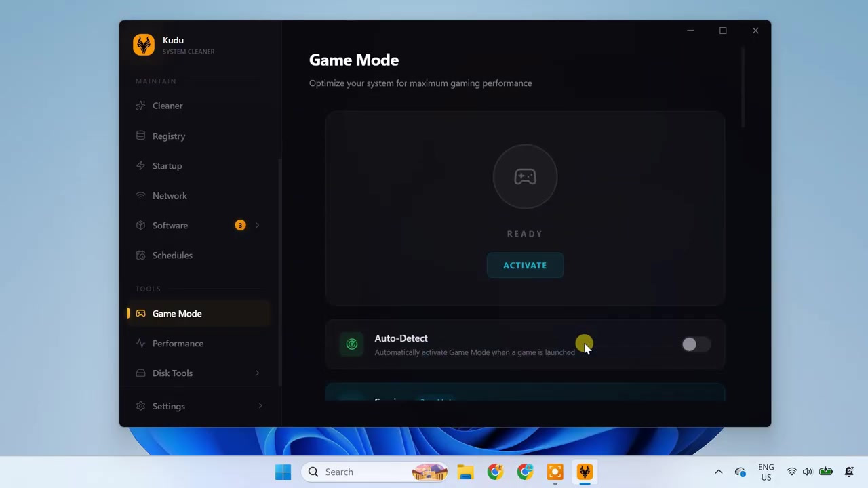The image size is (868, 488).
Task: Open Startup using the lightning bolt icon
Action: [140, 165]
